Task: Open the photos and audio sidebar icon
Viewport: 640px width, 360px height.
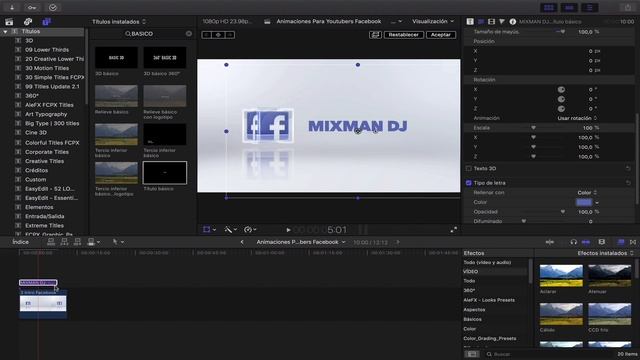Action: 28,22
